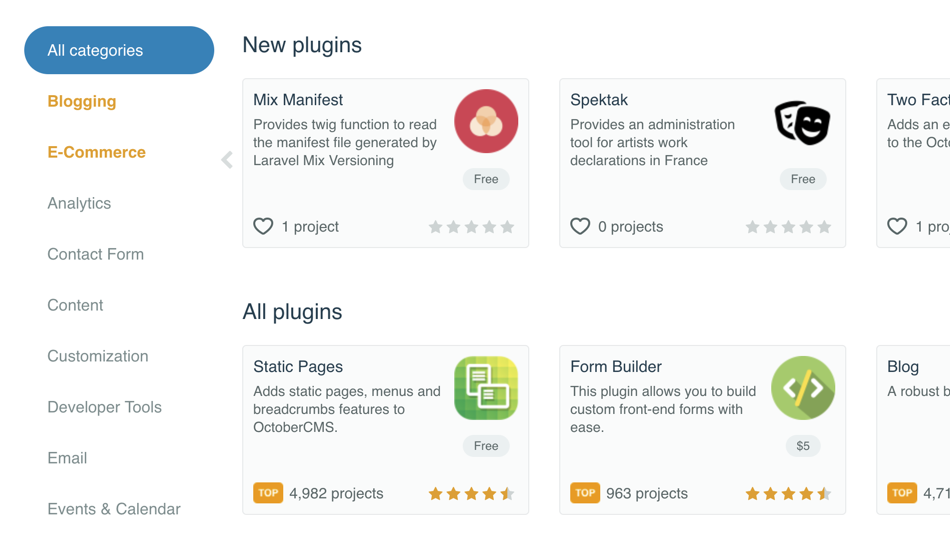Click the Free price badge on Mix Manifest
950x539 pixels.
pyautogui.click(x=486, y=179)
